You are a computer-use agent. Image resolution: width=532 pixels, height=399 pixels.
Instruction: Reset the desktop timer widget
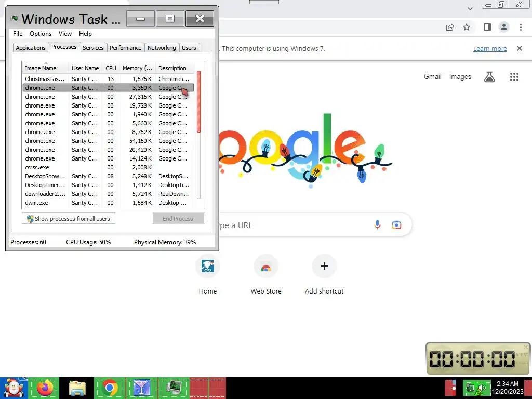522,363
